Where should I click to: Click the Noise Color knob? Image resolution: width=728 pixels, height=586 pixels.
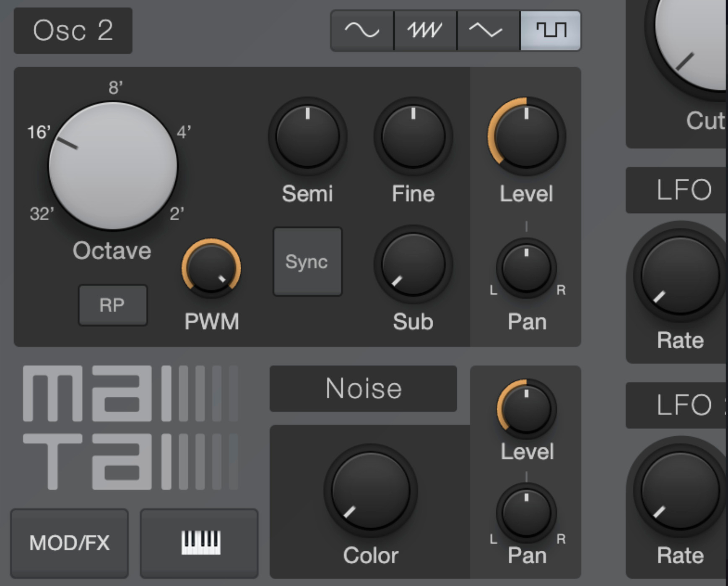[x=370, y=490]
